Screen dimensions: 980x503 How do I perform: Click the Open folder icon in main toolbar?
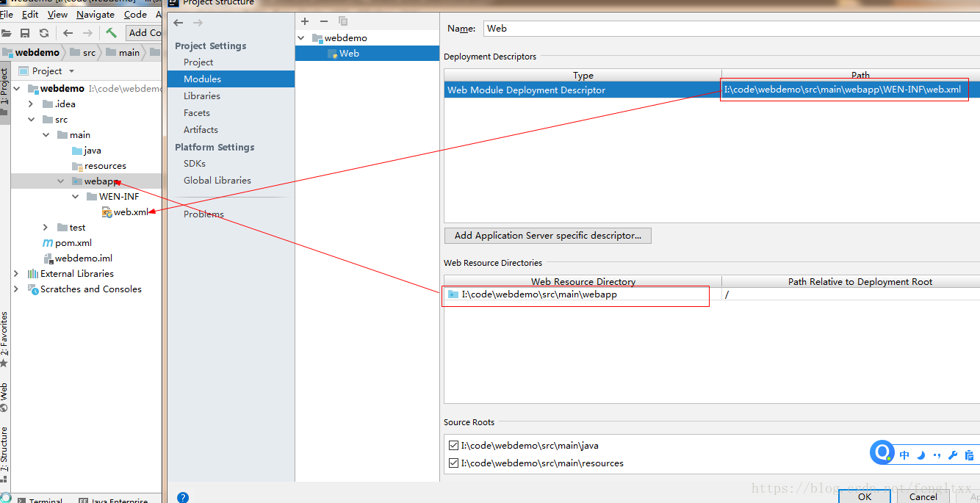pyautogui.click(x=7, y=33)
